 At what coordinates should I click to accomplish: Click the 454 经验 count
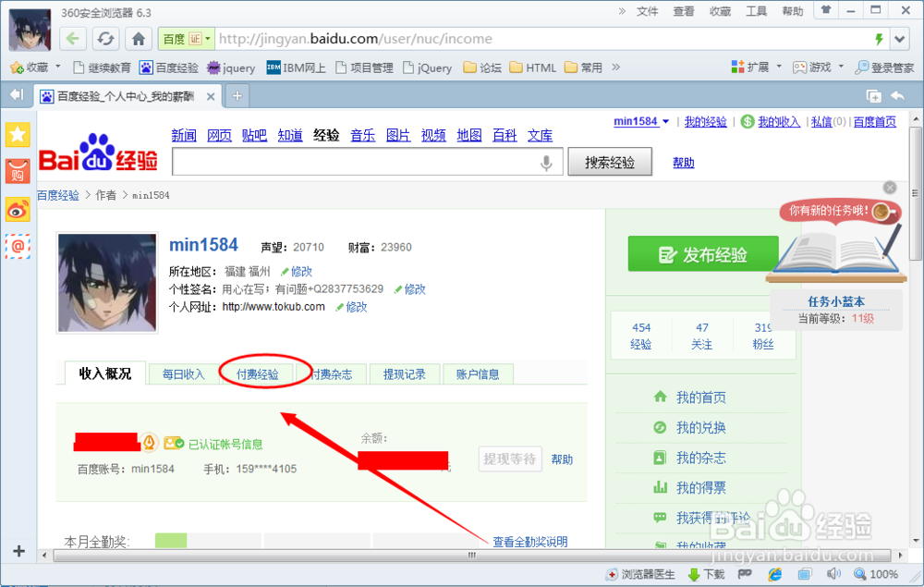(641, 336)
